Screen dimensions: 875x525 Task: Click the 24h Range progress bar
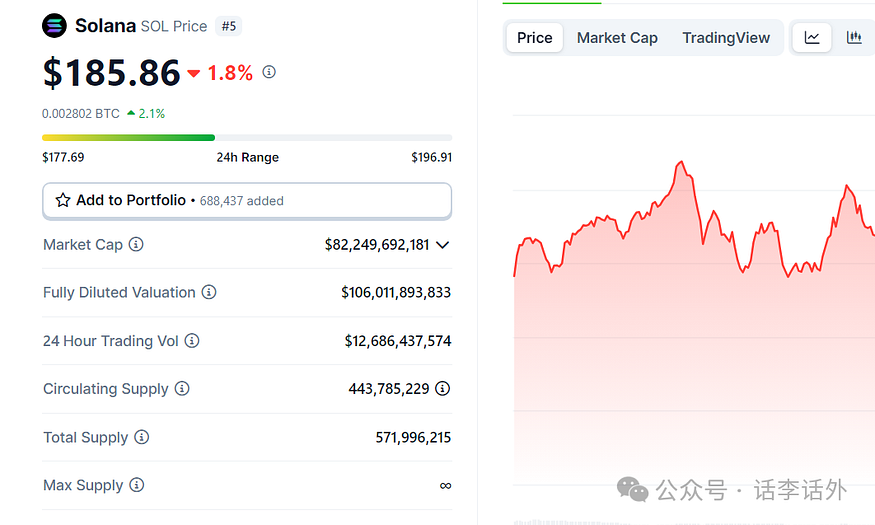click(246, 137)
